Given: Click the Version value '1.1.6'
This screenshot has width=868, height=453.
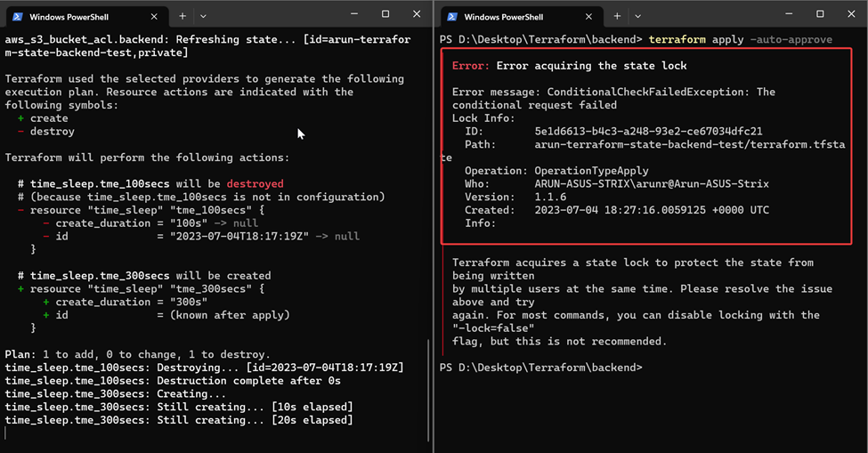Looking at the screenshot, I should point(550,197).
